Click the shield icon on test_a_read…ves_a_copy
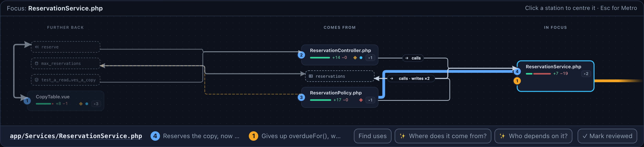Screen dimensions: 644x147 pyautogui.click(x=37, y=80)
